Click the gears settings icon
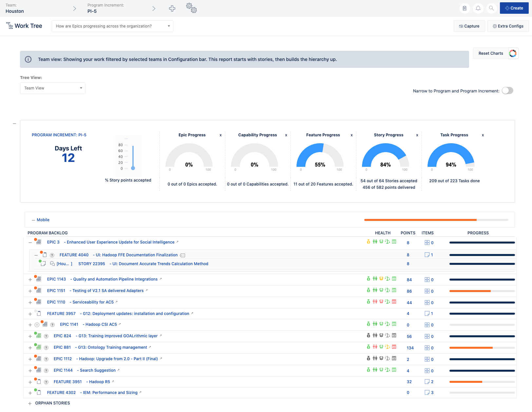Viewport: 532px width, 412px height. [191, 8]
